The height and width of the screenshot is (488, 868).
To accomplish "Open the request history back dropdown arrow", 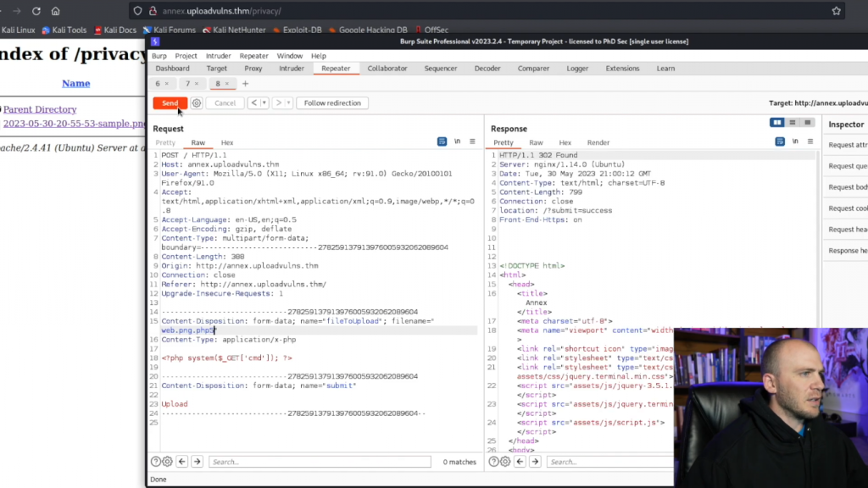I will [x=264, y=103].
